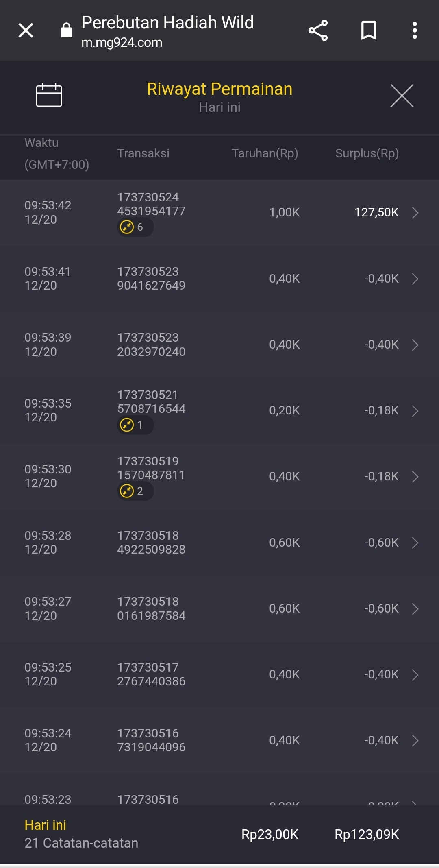Screen dimensions: 439x868
Task: Expand the 09:53:41 transaction chevron
Action: click(415, 279)
